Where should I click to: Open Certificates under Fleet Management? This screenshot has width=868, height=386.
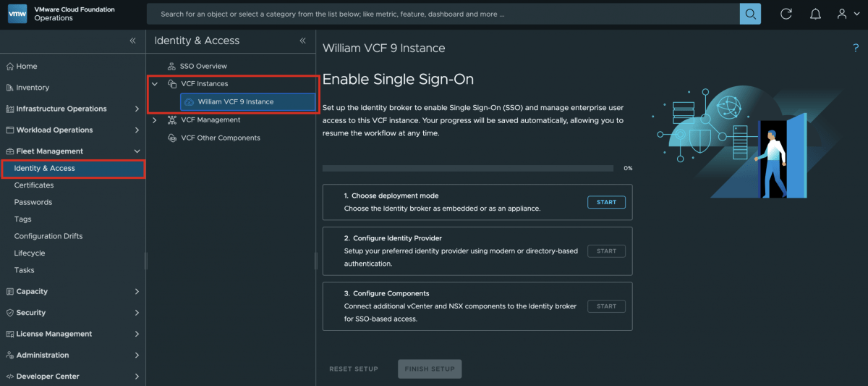point(34,185)
